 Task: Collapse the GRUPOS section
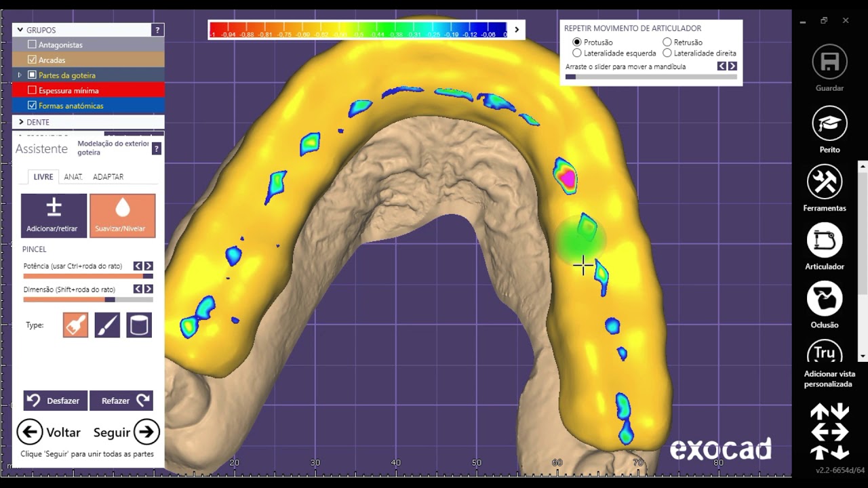[x=20, y=30]
